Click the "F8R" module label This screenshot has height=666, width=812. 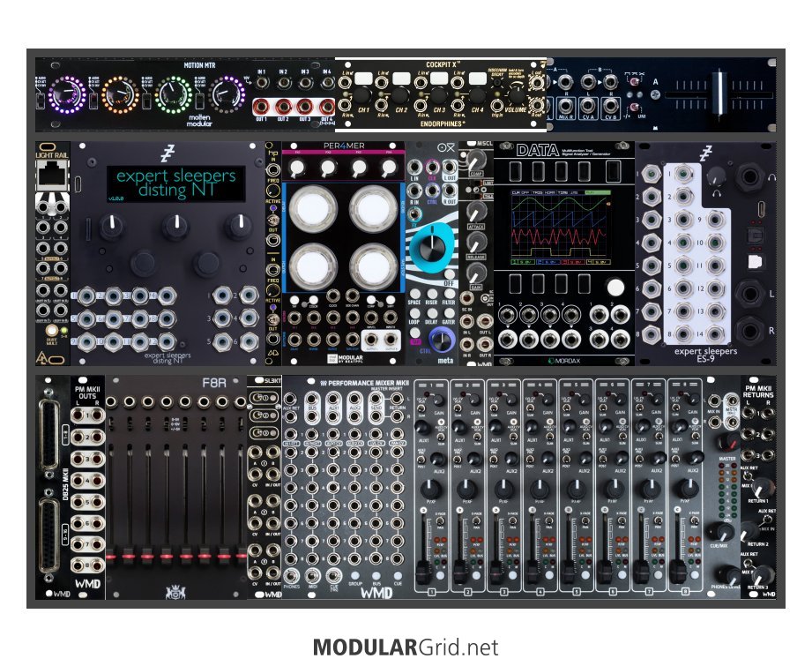click(214, 383)
